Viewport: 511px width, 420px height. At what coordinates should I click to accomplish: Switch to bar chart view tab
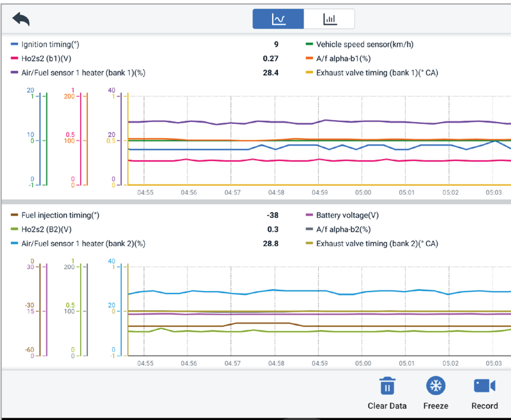329,19
